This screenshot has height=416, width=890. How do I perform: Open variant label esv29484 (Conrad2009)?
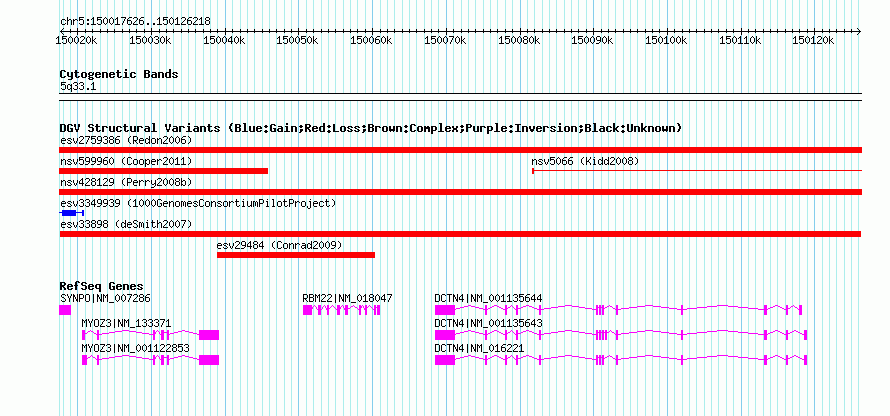click(279, 245)
